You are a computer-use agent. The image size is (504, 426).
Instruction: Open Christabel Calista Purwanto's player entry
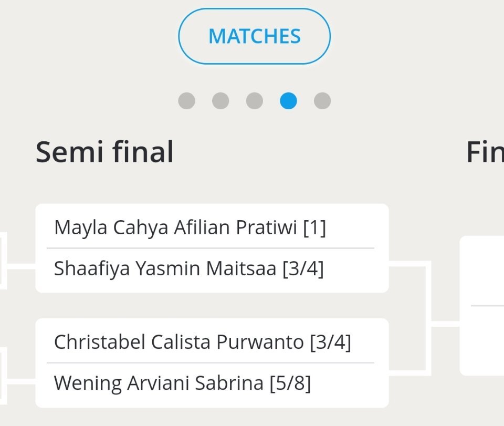pyautogui.click(x=178, y=342)
